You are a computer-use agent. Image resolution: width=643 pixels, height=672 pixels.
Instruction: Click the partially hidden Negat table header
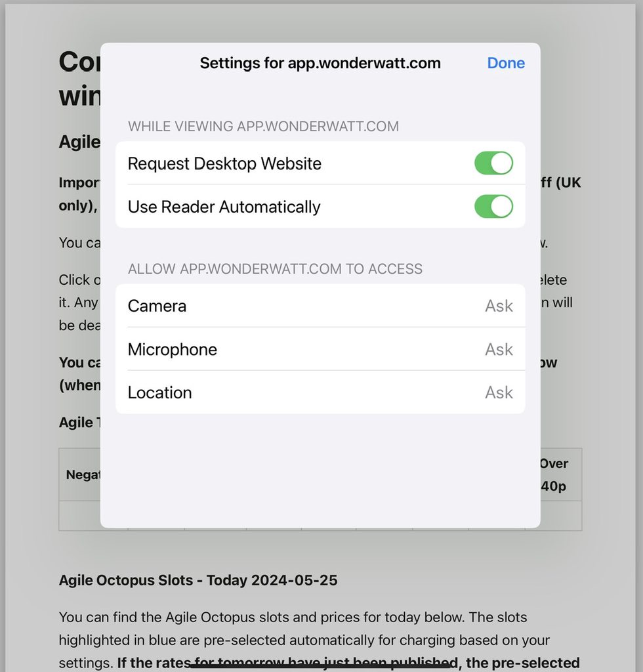[82, 475]
